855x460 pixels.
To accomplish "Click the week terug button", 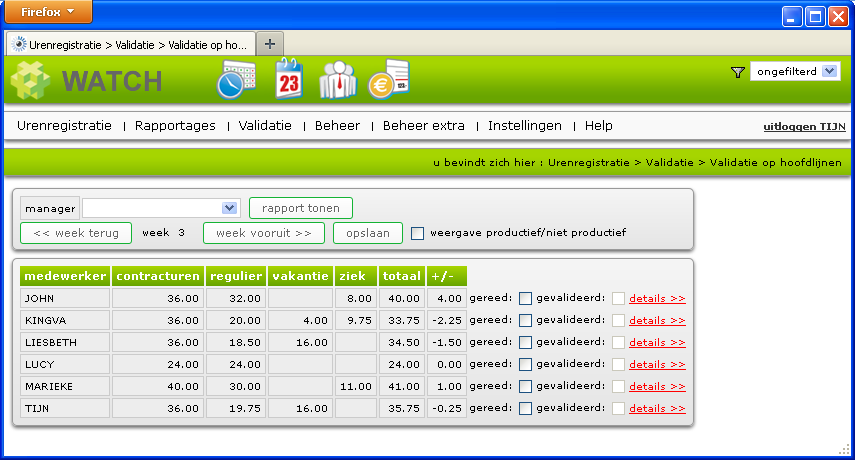I will point(76,233).
